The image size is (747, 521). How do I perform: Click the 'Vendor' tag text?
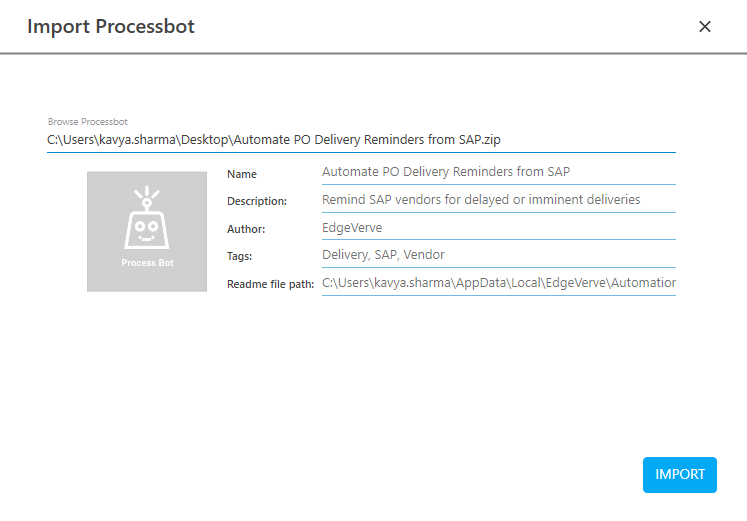pos(424,256)
